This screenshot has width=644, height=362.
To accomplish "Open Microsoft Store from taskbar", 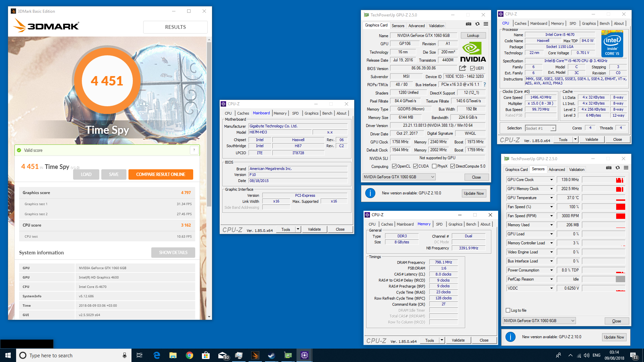I will [x=206, y=355].
